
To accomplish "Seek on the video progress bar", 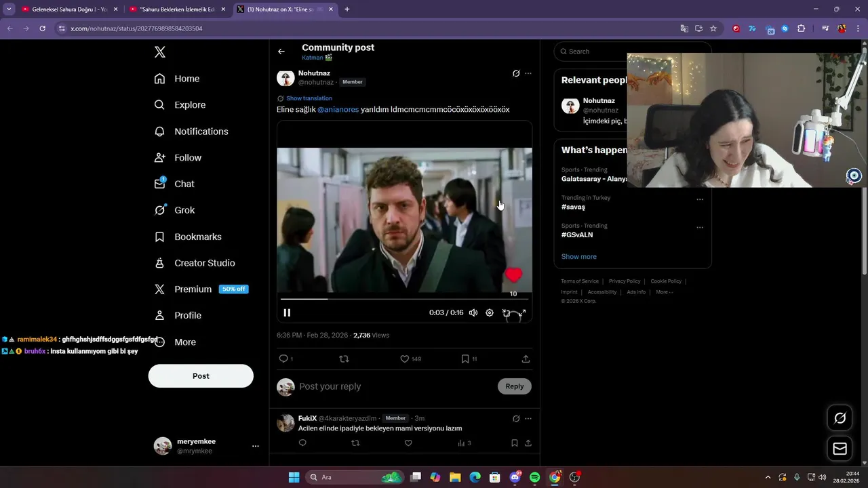I will click(x=404, y=299).
